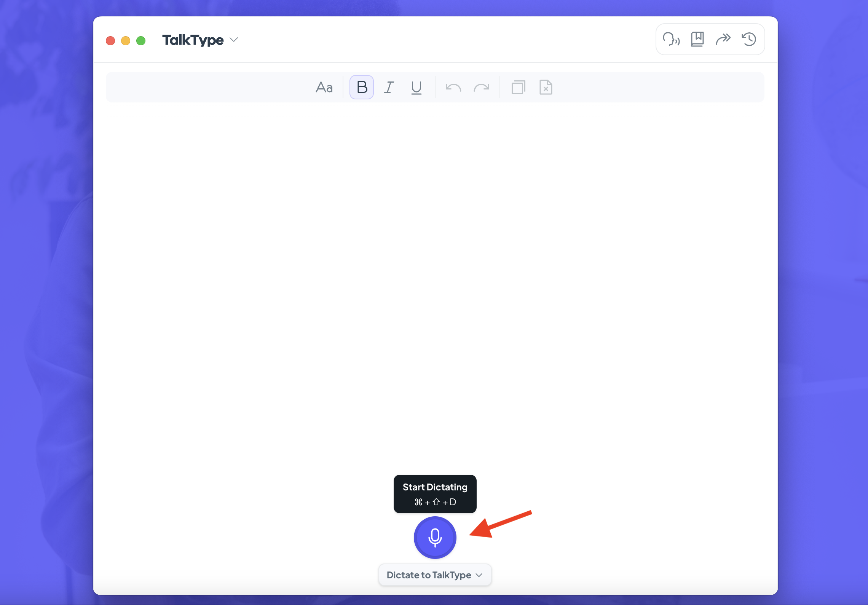
Task: Toggle Italic formatting
Action: 389,87
